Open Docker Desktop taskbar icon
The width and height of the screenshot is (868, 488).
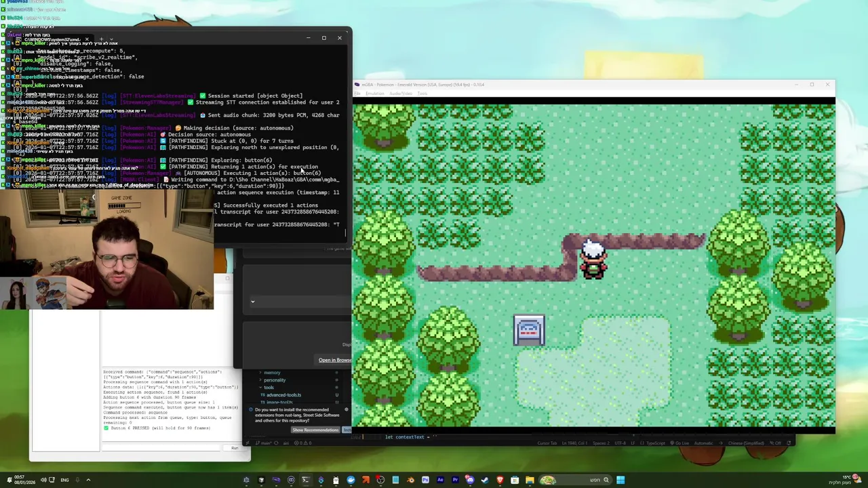[351, 481]
